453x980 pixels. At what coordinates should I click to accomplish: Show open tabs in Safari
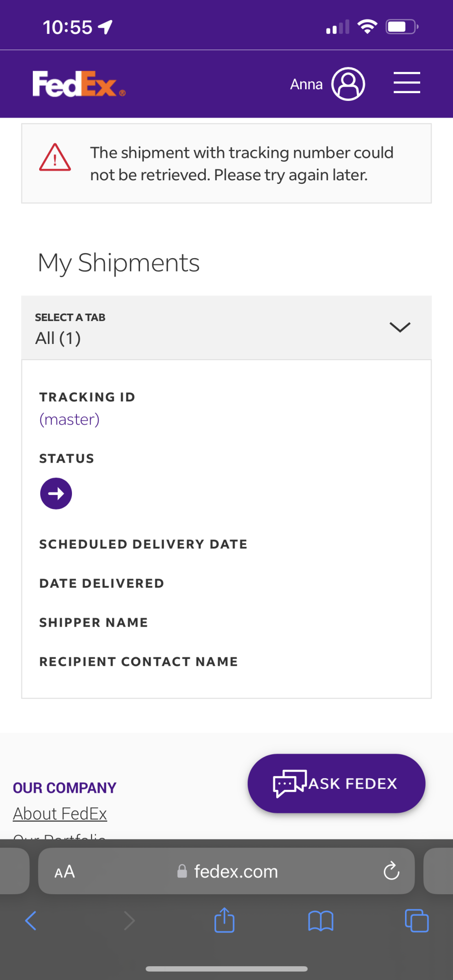(x=416, y=921)
